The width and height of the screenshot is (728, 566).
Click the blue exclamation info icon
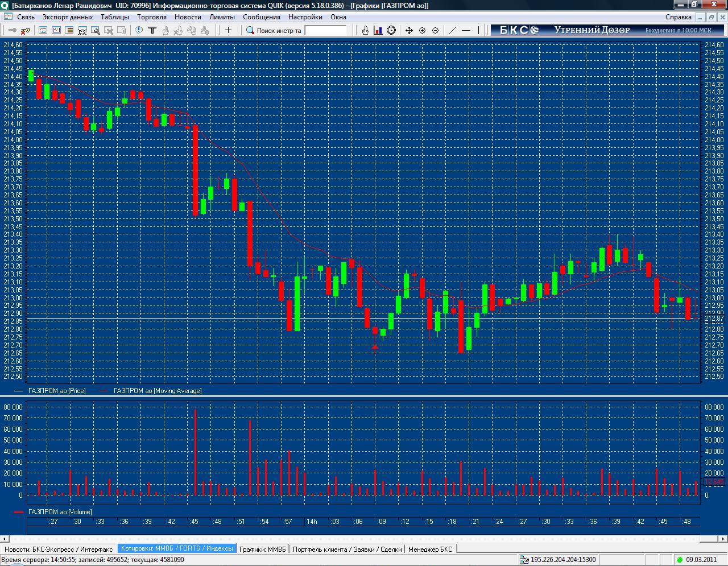[x=139, y=30]
